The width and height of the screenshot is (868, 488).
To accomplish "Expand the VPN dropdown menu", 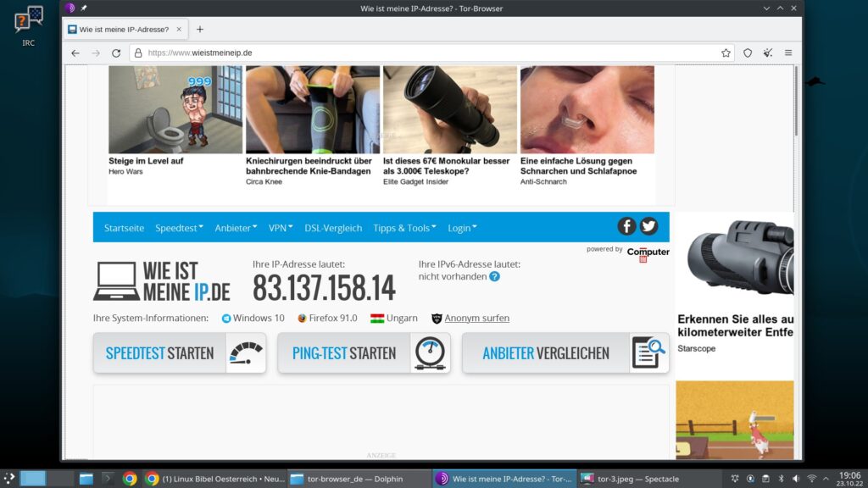I will click(281, 228).
